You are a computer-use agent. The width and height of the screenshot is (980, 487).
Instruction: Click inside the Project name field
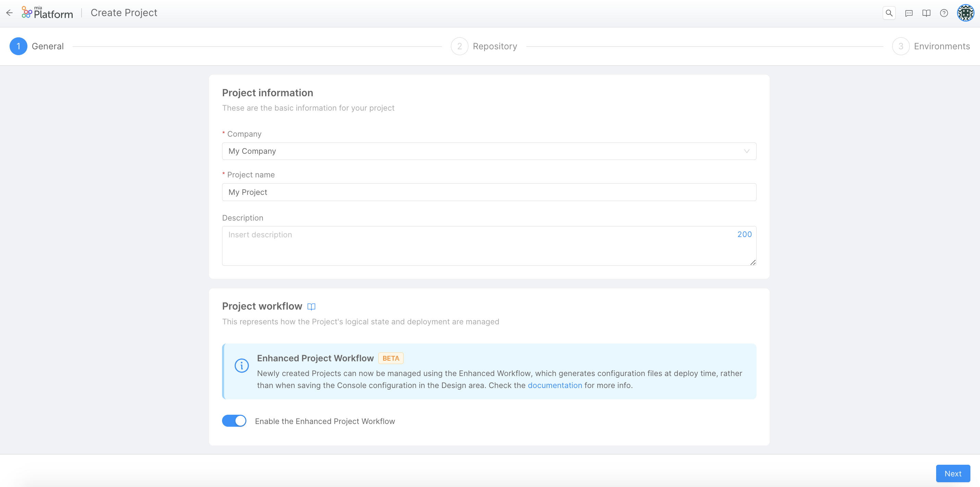pyautogui.click(x=489, y=192)
